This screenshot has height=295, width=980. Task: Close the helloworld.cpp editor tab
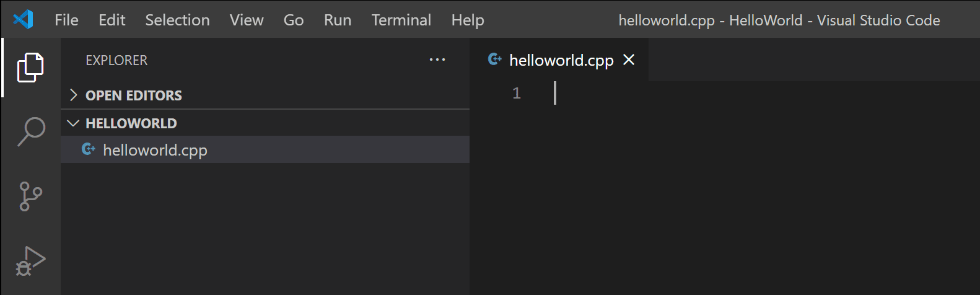click(x=629, y=59)
